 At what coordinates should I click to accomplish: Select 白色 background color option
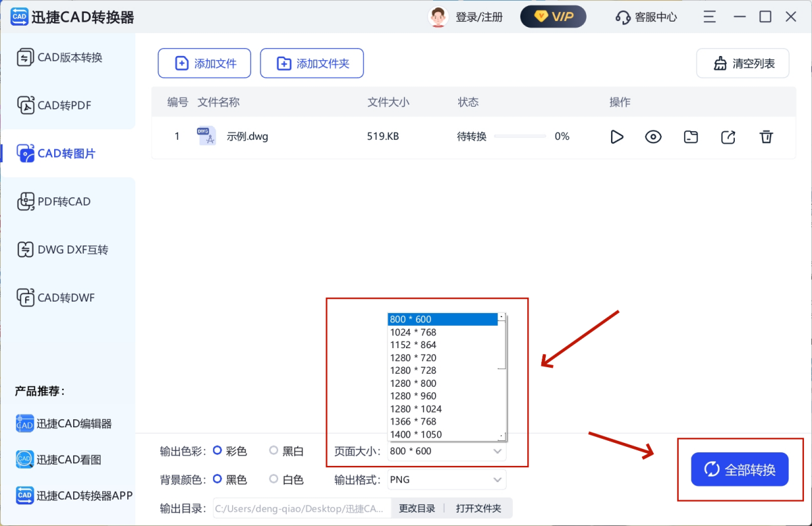(286, 480)
